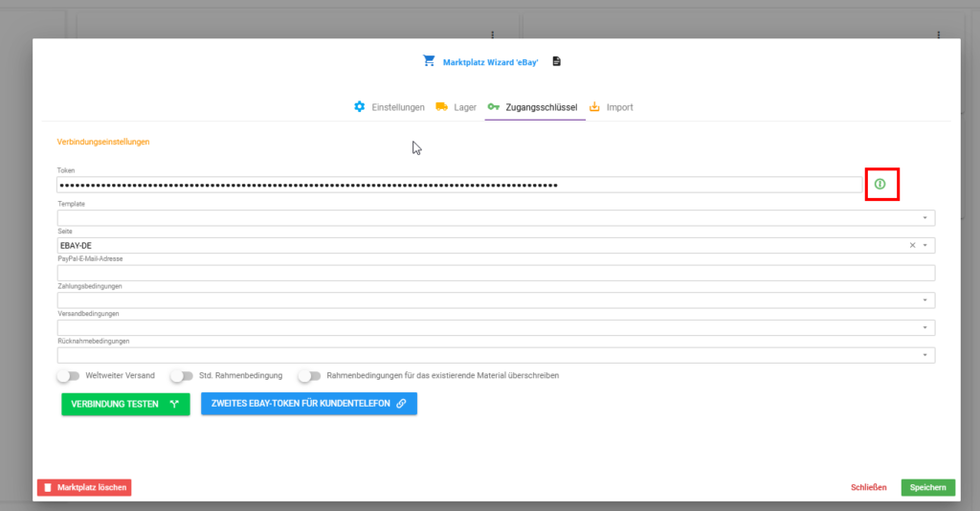The image size is (980, 511).
Task: Toggle Rahmenbedingungen überschreiben switch
Action: 309,376
